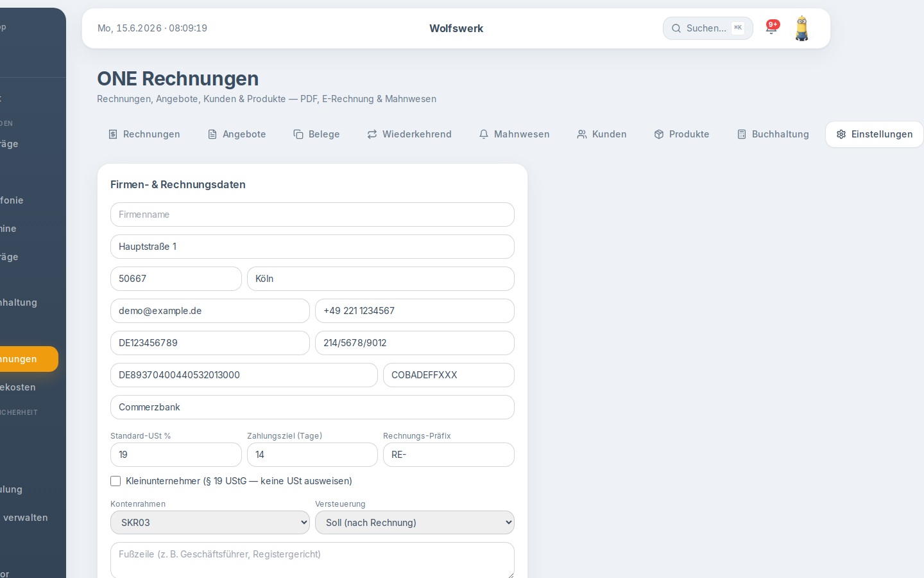Viewport: 924px width, 578px height.
Task: Edit the BIC field COBADEFFXXX
Action: (x=449, y=375)
